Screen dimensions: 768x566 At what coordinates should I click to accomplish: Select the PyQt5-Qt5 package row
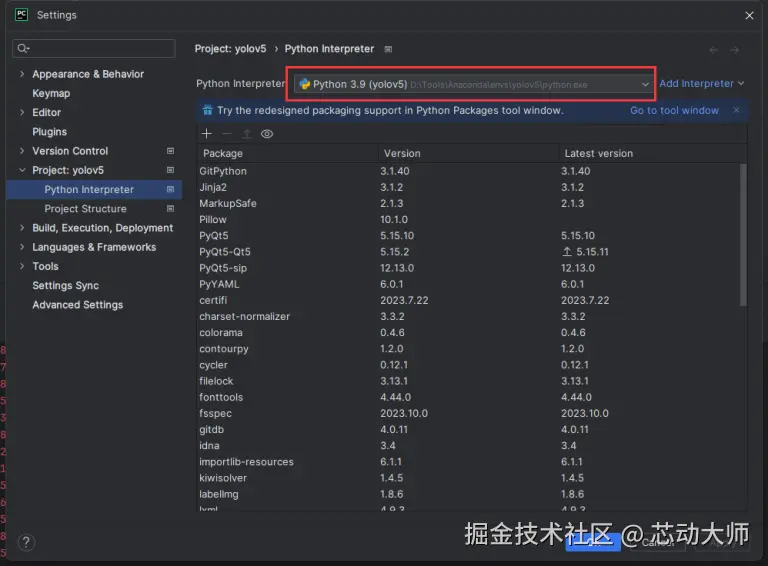[x=469, y=252]
